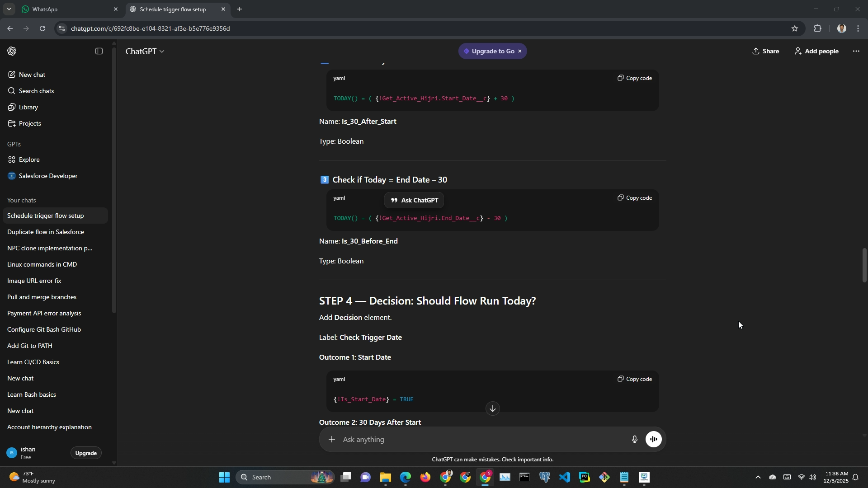Viewport: 868px width, 488px height.
Task: Click the plus attach icon in composer
Action: click(332, 439)
